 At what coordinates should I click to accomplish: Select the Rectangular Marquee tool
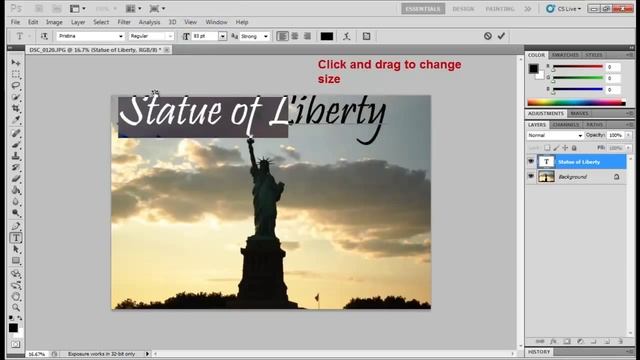[16, 74]
